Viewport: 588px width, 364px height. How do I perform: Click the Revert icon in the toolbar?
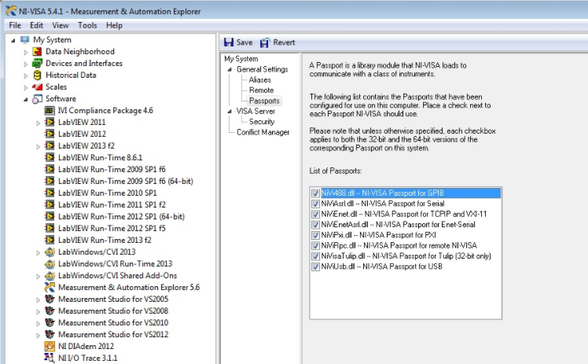pyautogui.click(x=265, y=42)
